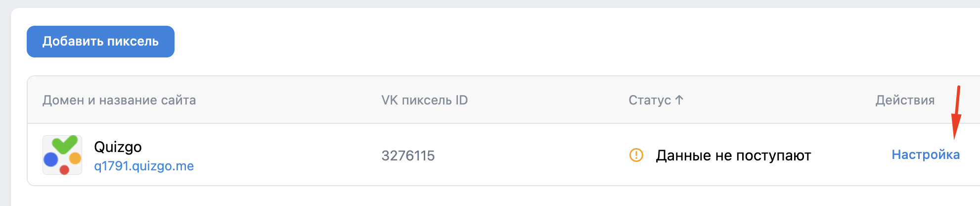Sort by the Статус column header

(650, 100)
